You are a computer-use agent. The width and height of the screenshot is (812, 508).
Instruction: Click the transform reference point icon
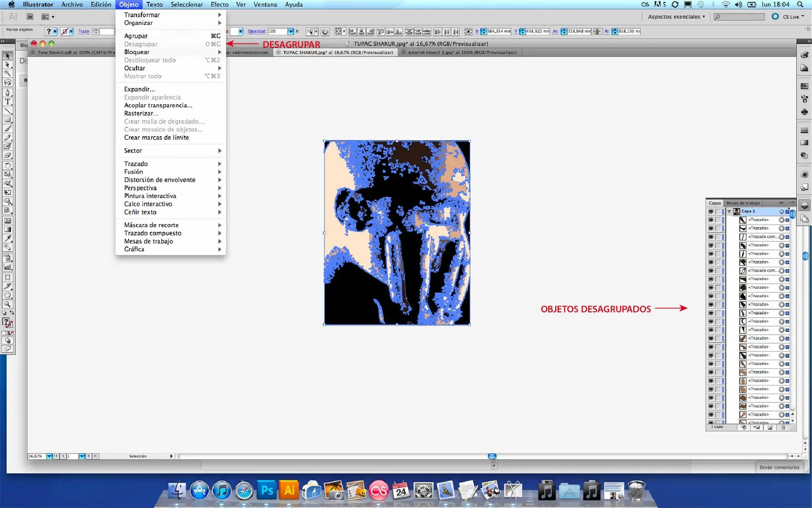(468, 31)
